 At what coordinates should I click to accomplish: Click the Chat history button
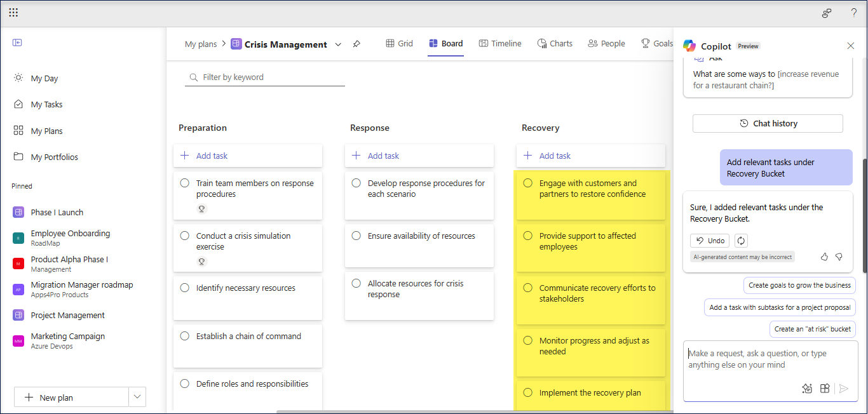click(768, 123)
